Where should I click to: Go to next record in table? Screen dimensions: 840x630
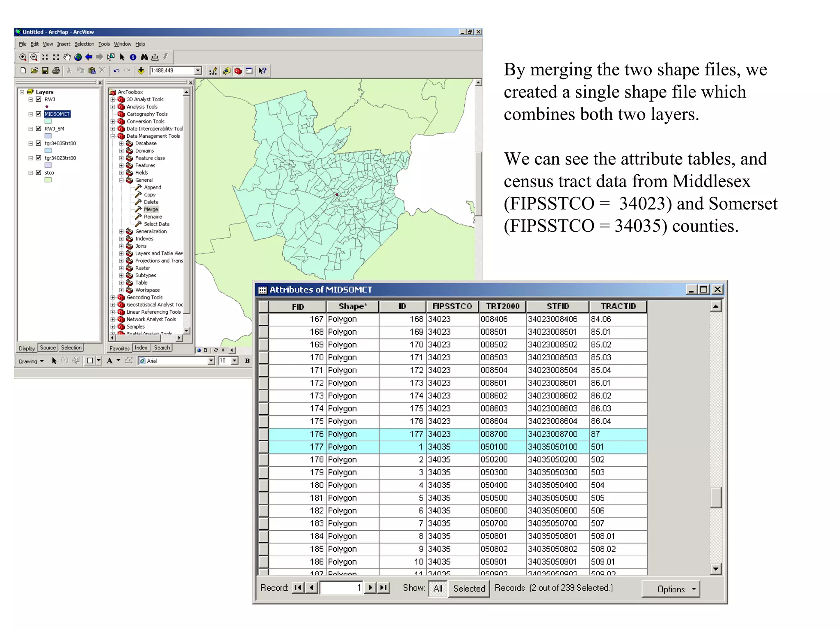click(370, 588)
